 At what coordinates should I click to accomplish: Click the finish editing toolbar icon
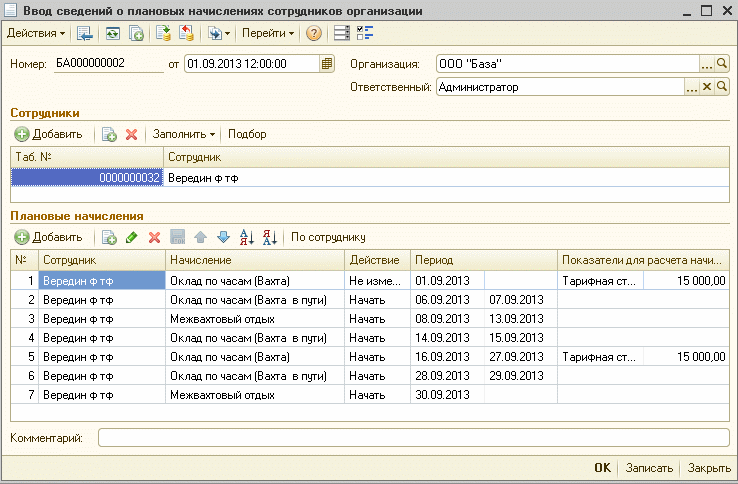(x=177, y=237)
